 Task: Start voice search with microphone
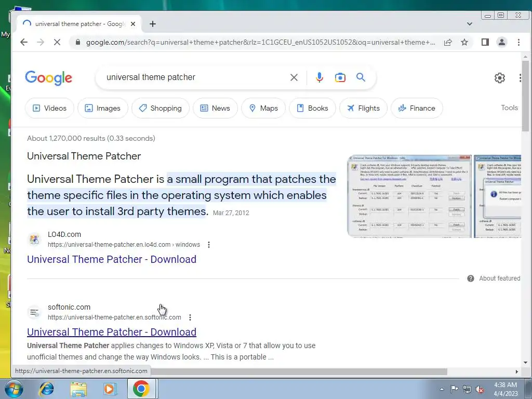click(x=320, y=77)
